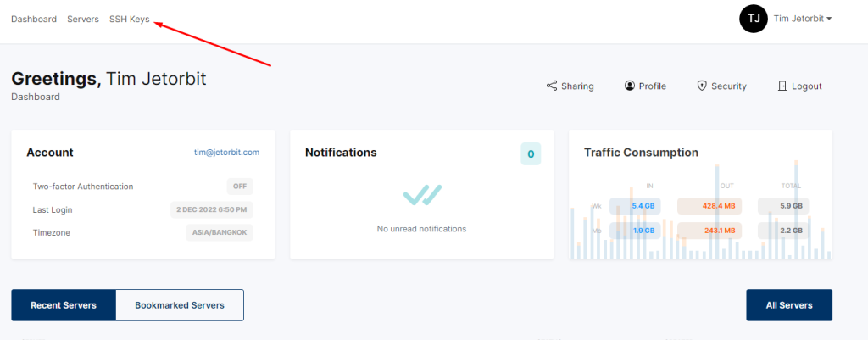The width and height of the screenshot is (868, 340).
Task: Expand the Tim Jetorbit user dropdown
Action: (x=803, y=19)
